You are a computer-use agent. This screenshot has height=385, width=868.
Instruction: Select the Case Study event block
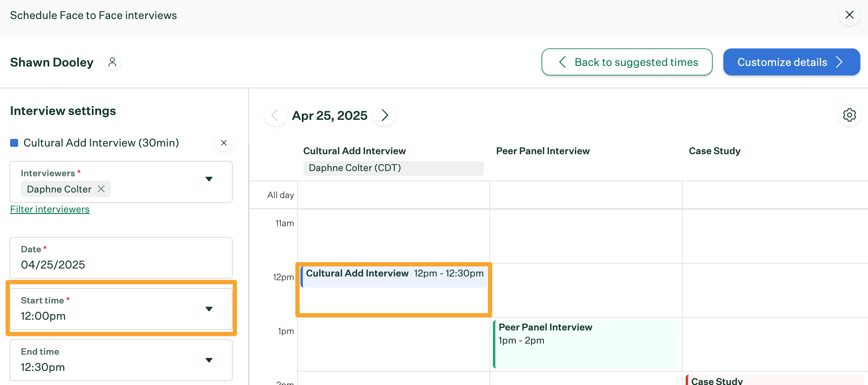pyautogui.click(x=776, y=380)
